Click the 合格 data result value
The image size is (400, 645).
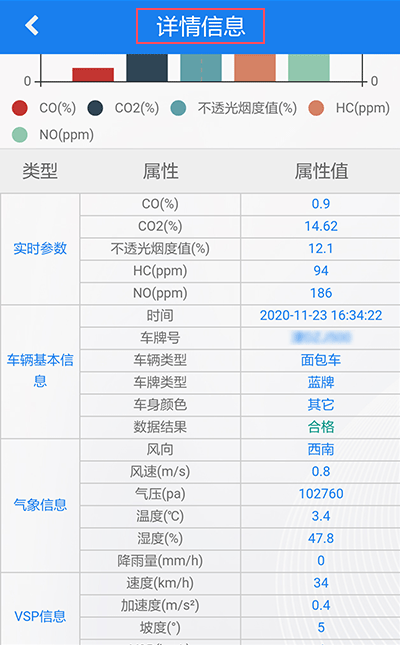tap(321, 427)
